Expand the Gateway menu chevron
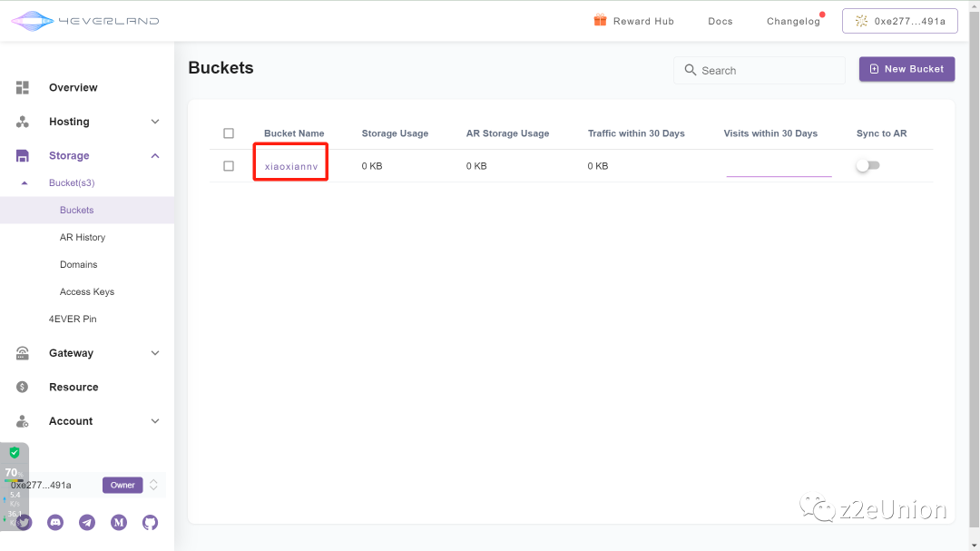980x551 pixels. (155, 353)
